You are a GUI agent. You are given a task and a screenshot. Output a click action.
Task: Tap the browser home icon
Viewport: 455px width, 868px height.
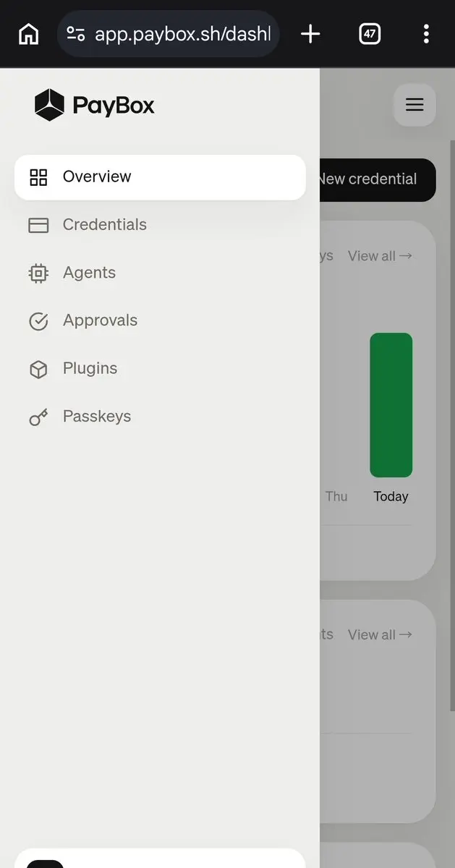[28, 34]
